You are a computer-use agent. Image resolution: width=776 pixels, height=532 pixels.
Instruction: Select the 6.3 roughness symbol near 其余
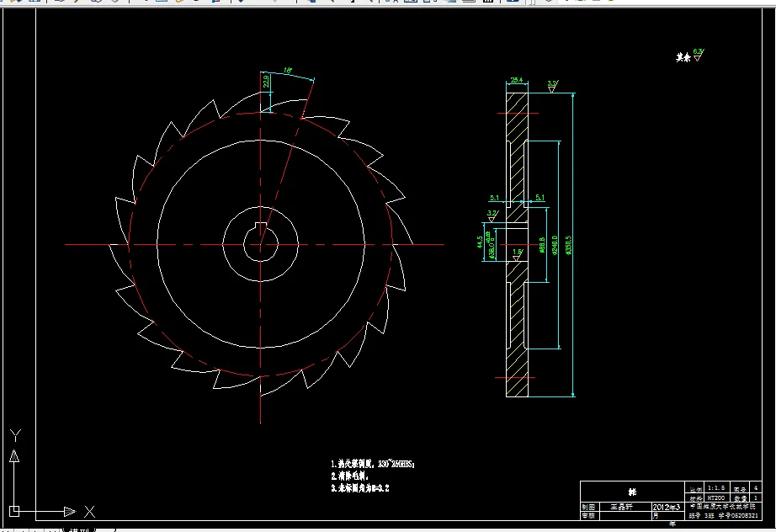coord(699,55)
